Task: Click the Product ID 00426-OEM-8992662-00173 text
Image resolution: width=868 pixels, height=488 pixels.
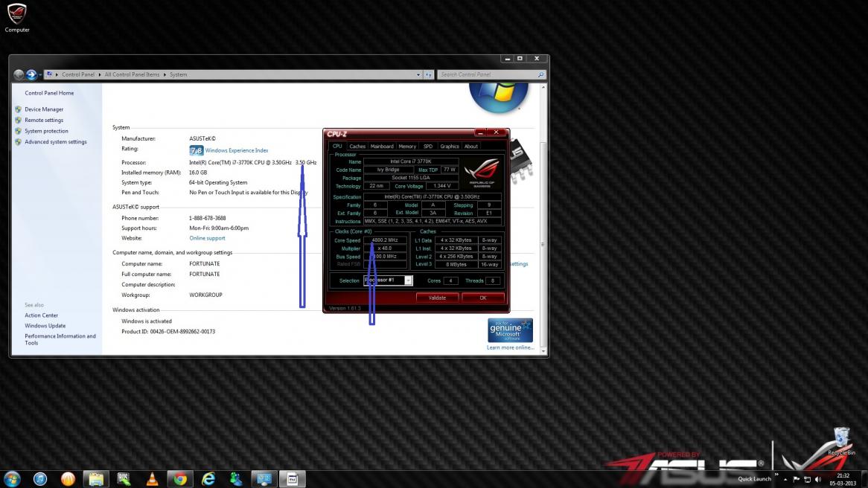Action: (x=168, y=332)
